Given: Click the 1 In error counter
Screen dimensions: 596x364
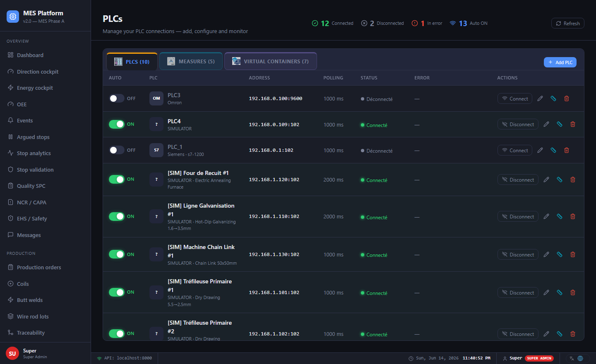Looking at the screenshot, I should (427, 23).
